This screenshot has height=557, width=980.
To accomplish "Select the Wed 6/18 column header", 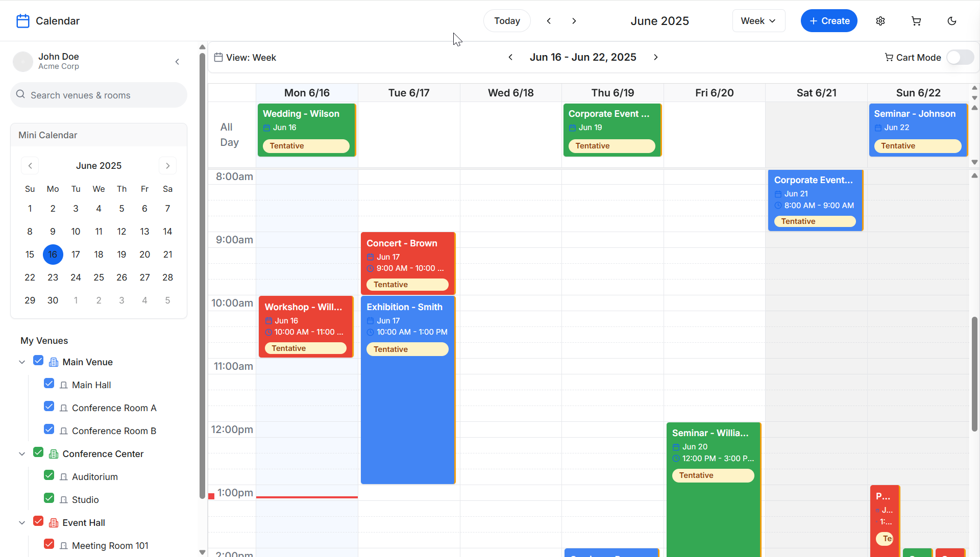I will tap(511, 93).
